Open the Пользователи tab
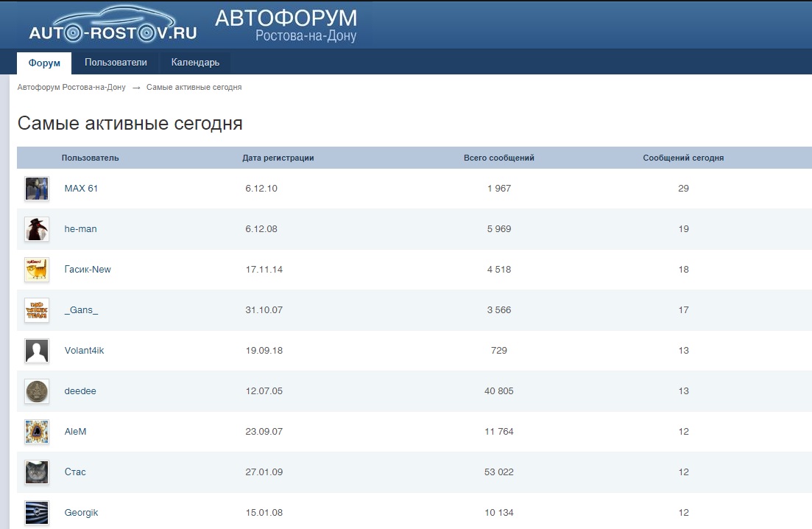812x529 pixels. (116, 63)
